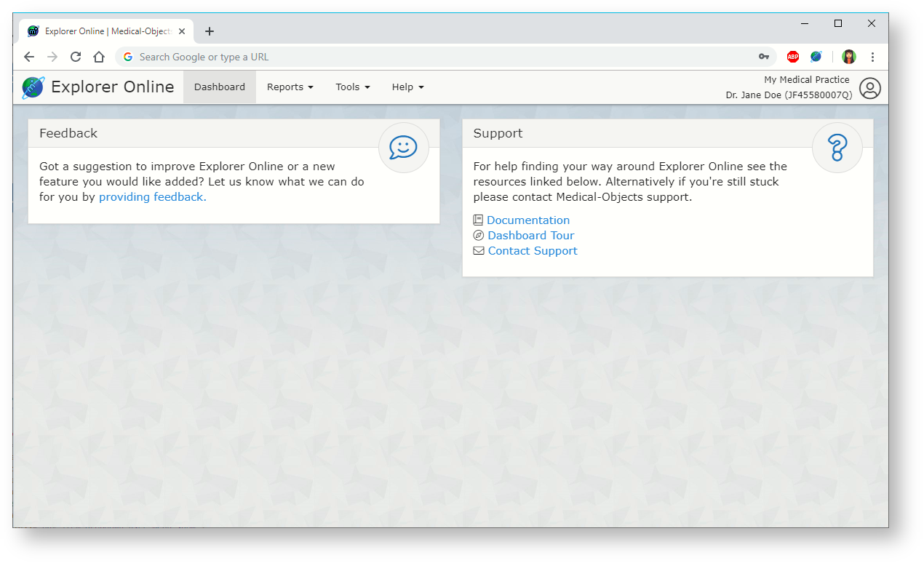Image resolution: width=924 pixels, height=563 pixels.
Task: Go to the browser home page
Action: 99,57
